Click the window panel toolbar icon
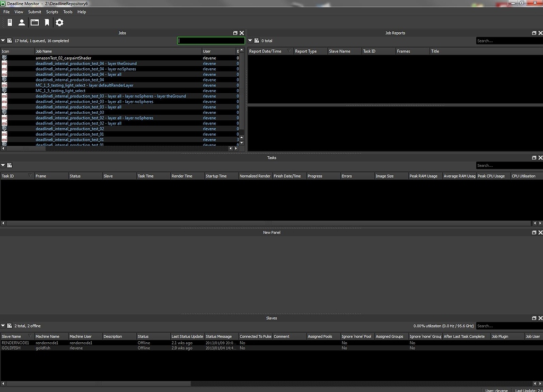Viewport: 543px width, 392px height. pyautogui.click(x=34, y=22)
